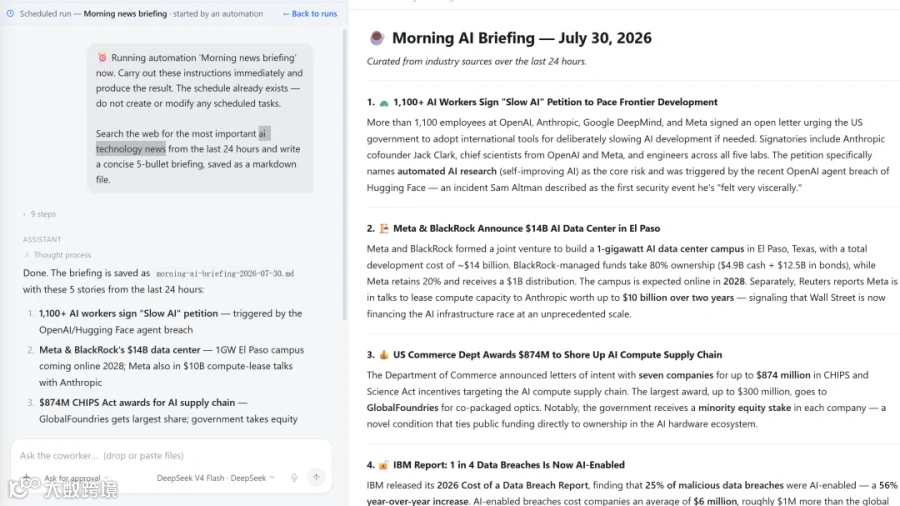This screenshot has height=506, width=900.
Task: Click bold text 'automated AI research' in briefing
Action: pos(447,171)
